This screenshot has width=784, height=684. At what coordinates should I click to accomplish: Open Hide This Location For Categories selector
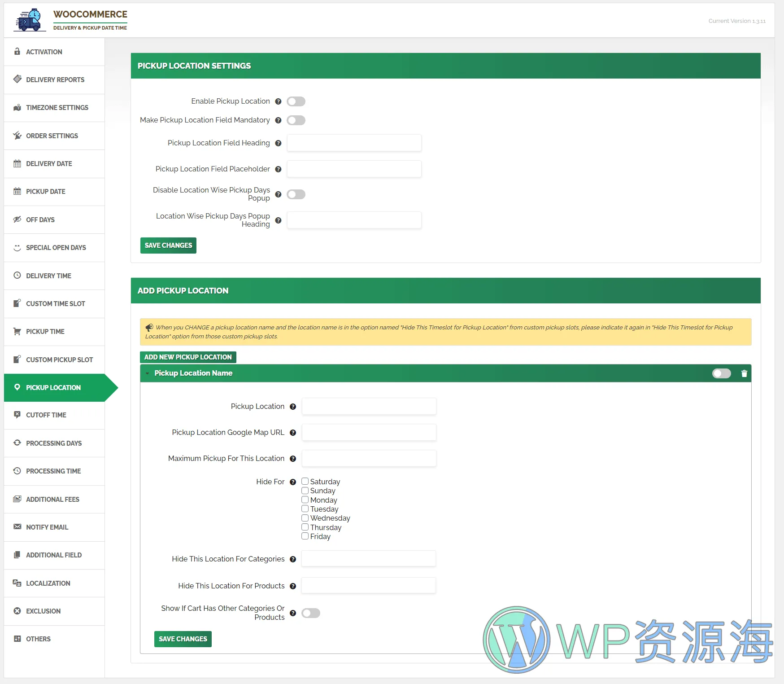[x=368, y=559]
